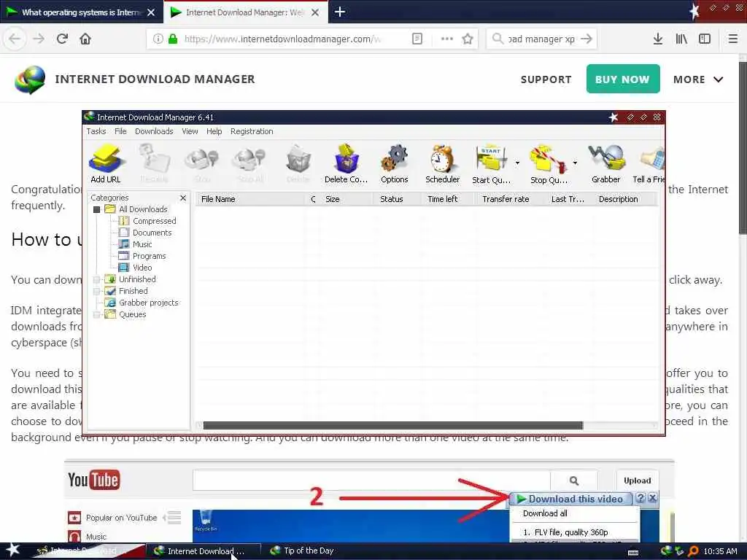
Task: Open Stop Queue dropdown arrow
Action: point(575,163)
